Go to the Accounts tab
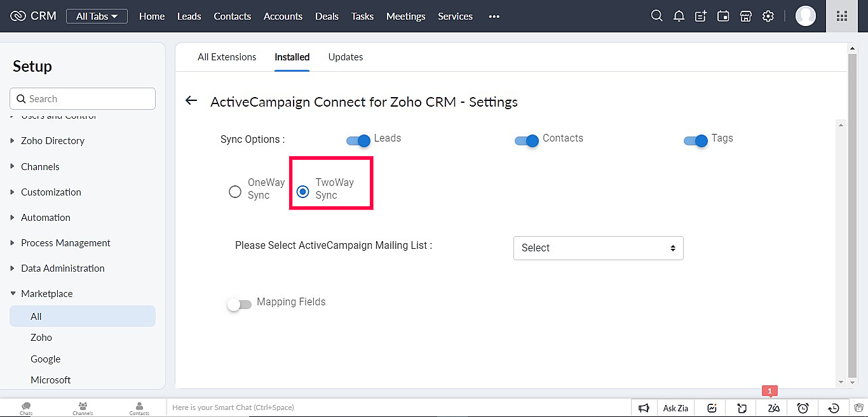 click(x=283, y=17)
